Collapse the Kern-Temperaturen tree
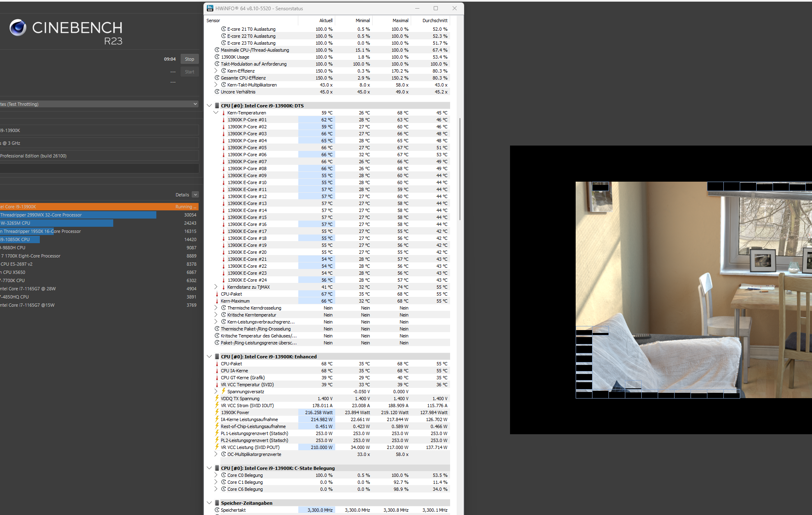The height and width of the screenshot is (515, 812). [x=216, y=112]
